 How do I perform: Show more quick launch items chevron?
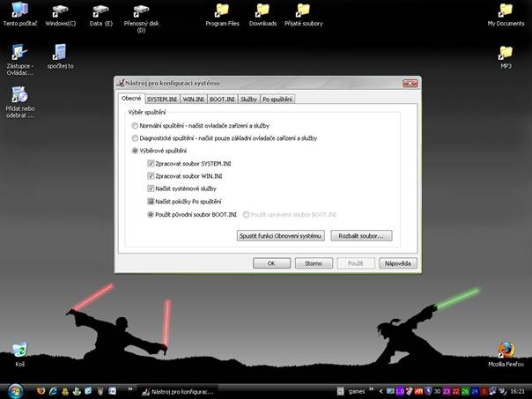tap(130, 389)
